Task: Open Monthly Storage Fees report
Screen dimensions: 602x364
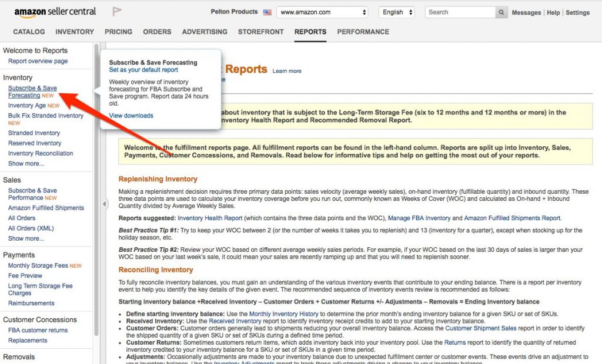Action: 38,265
